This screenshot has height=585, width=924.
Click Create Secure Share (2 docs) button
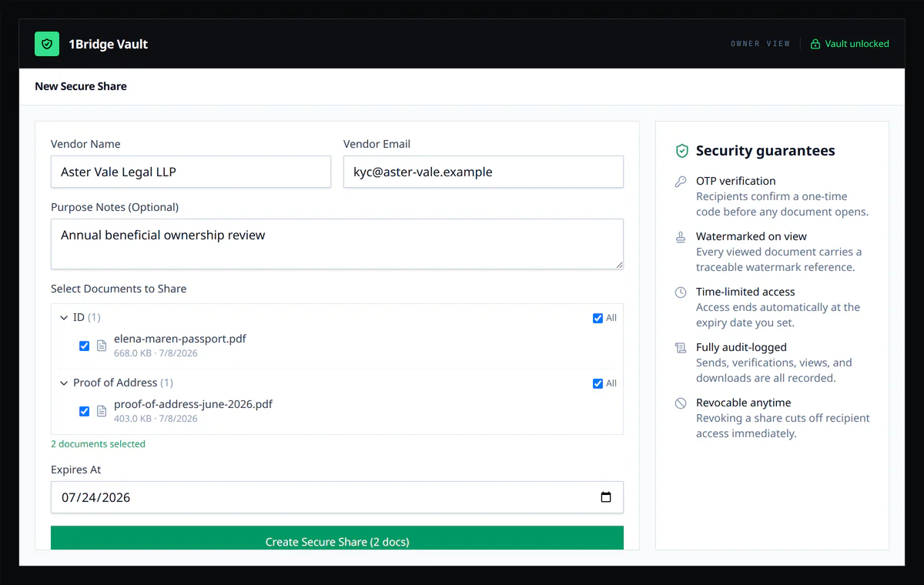click(x=337, y=538)
